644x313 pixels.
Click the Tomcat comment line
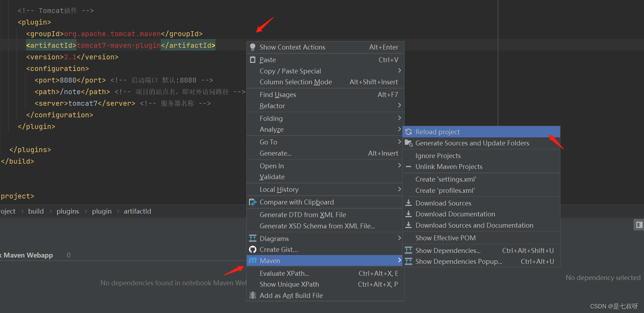pos(56,11)
